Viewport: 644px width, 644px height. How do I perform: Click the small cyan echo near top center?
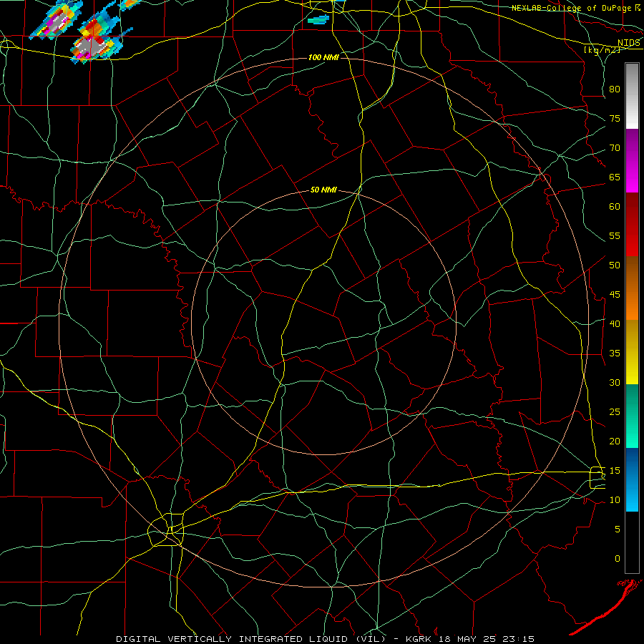(318, 19)
